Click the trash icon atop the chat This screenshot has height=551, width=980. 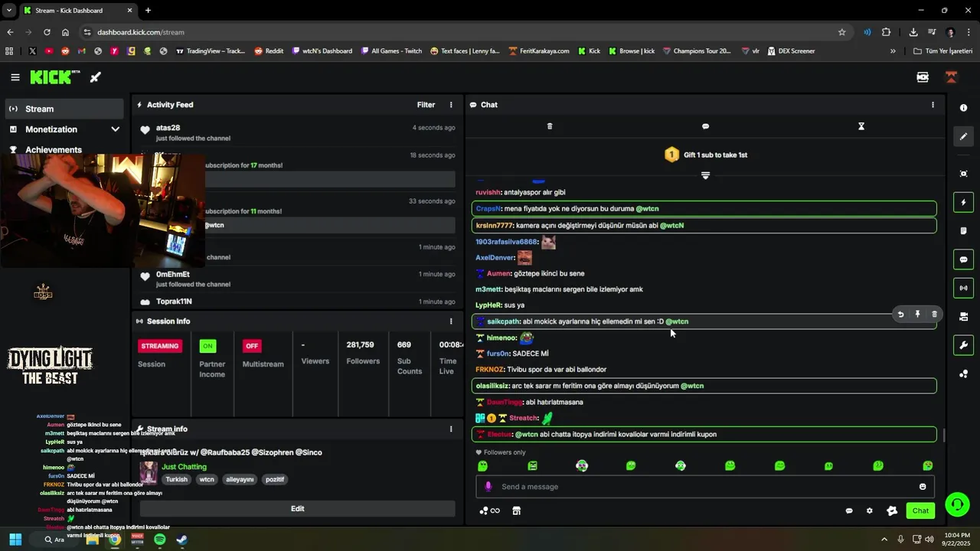tap(550, 126)
